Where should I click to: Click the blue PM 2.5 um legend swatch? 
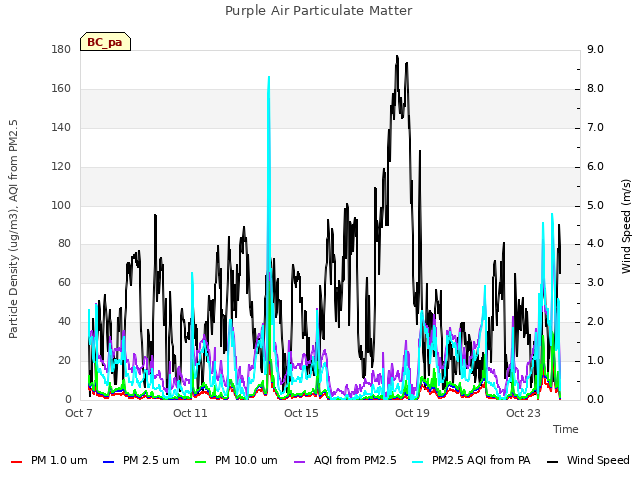(x=109, y=461)
